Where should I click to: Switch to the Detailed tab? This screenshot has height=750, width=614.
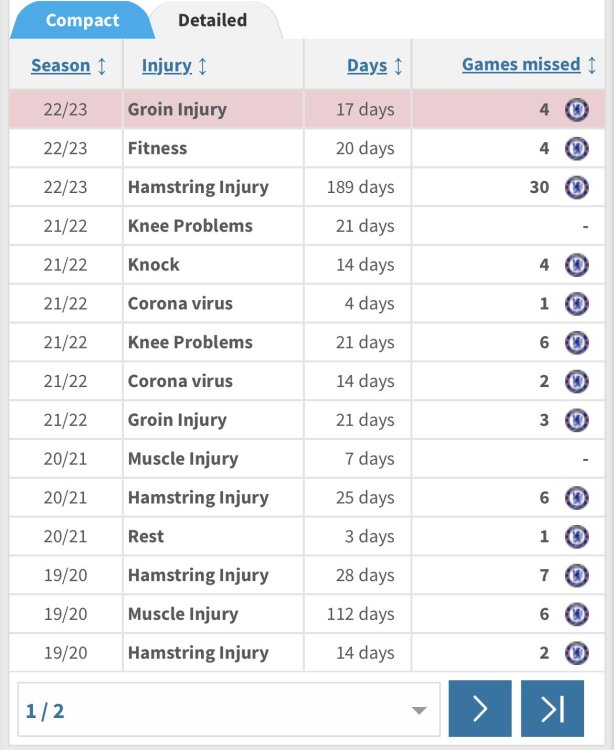213,20
